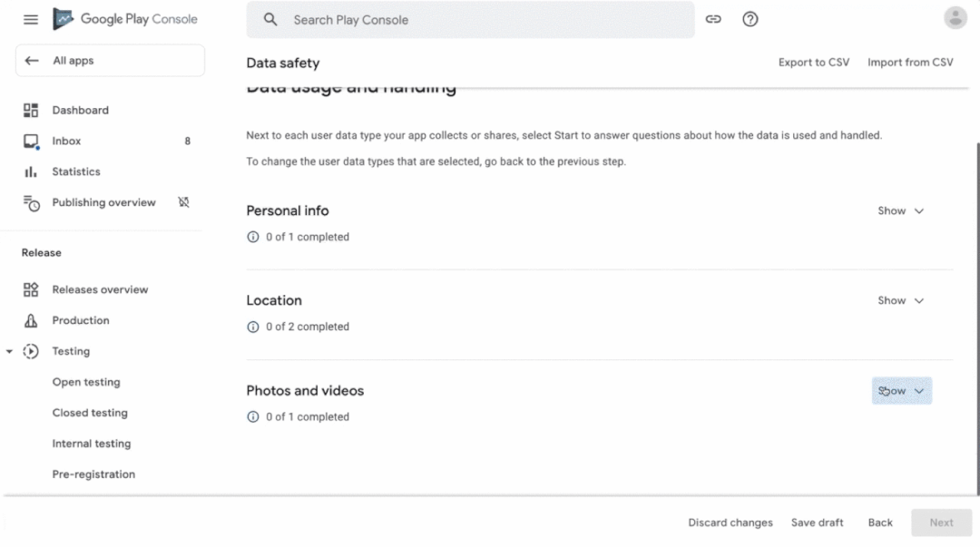Screen dimensions: 980x547
Task: Click the copy link icon
Action: tap(713, 19)
